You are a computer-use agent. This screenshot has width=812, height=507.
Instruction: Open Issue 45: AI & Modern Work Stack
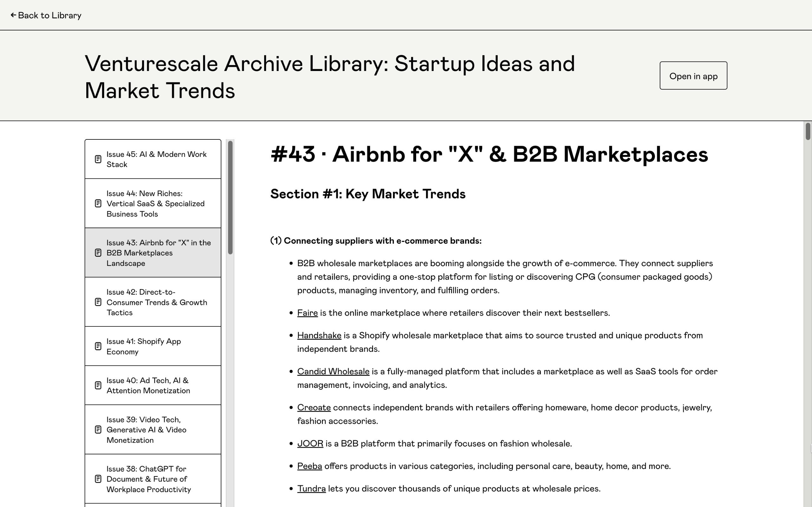[x=156, y=159]
